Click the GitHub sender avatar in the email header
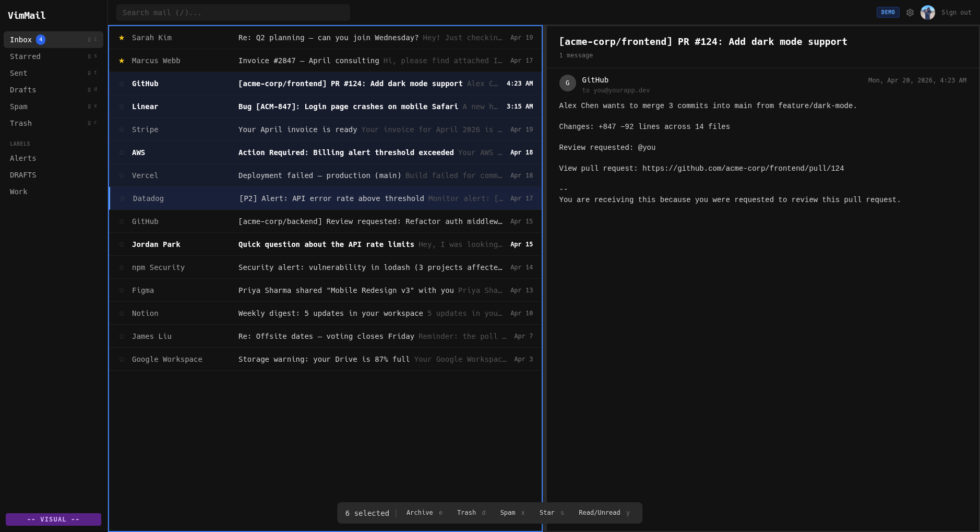The width and height of the screenshot is (980, 532). (x=568, y=83)
